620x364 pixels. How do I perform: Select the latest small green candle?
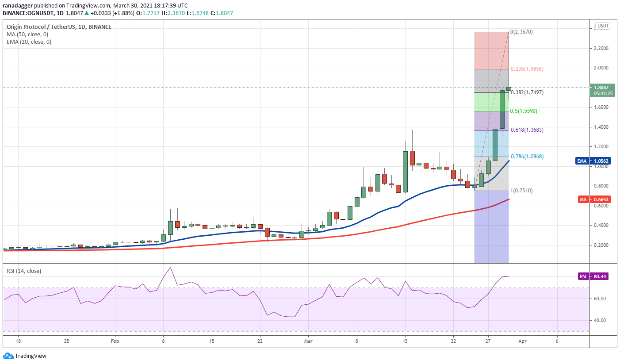pyautogui.click(x=509, y=89)
